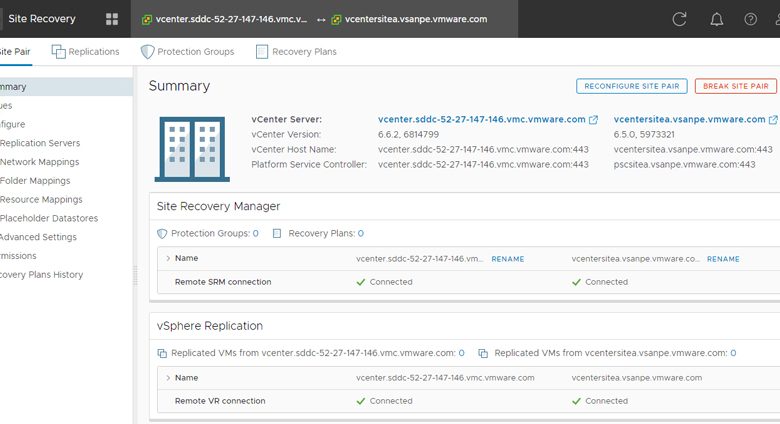
Task: Select vCenter version 6.6.2, 6814799 text
Action: pos(408,135)
